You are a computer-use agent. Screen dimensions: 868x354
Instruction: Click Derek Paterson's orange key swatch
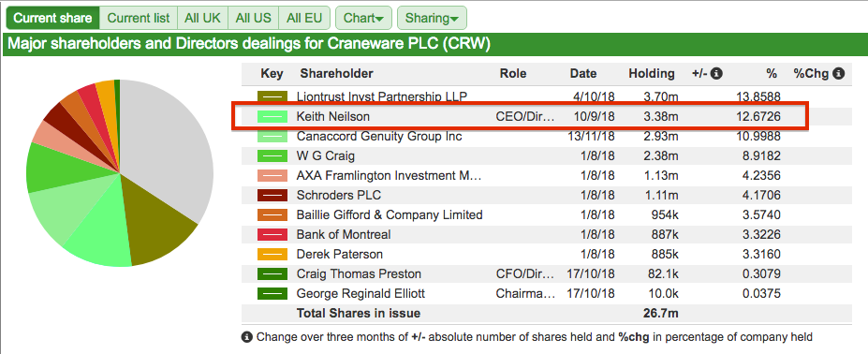272,255
